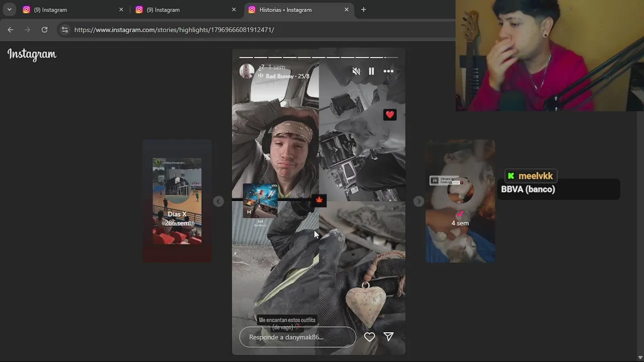Go back in browser history
644x362 pixels.
pos(11,30)
